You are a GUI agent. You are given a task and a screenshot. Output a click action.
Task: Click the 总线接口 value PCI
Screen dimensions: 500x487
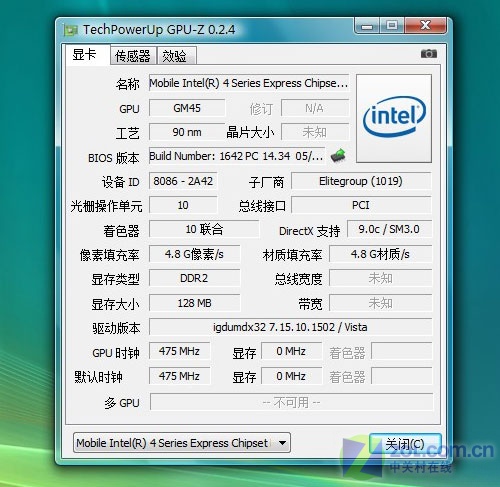pyautogui.click(x=361, y=205)
